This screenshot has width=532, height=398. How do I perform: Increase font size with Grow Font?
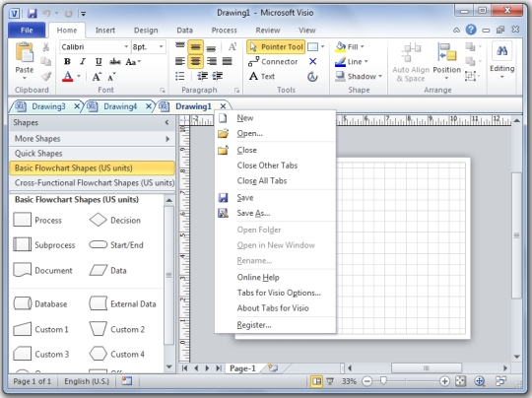click(97, 77)
